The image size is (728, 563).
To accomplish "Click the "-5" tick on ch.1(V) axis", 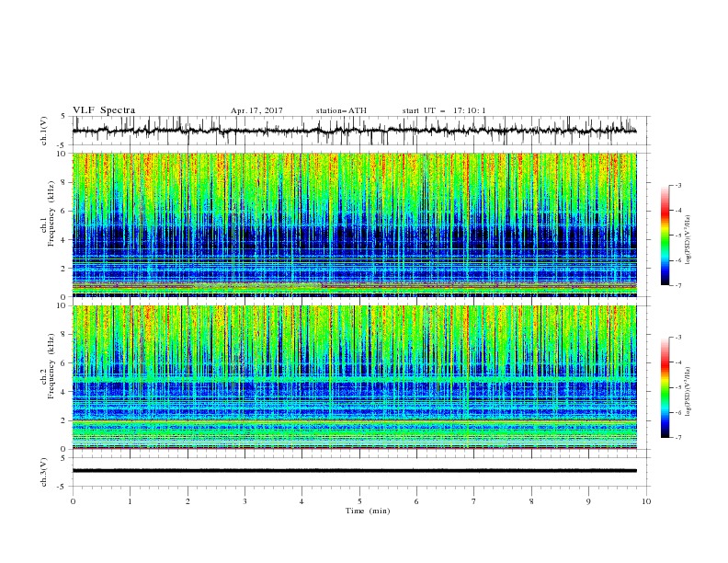I will pyautogui.click(x=62, y=145).
